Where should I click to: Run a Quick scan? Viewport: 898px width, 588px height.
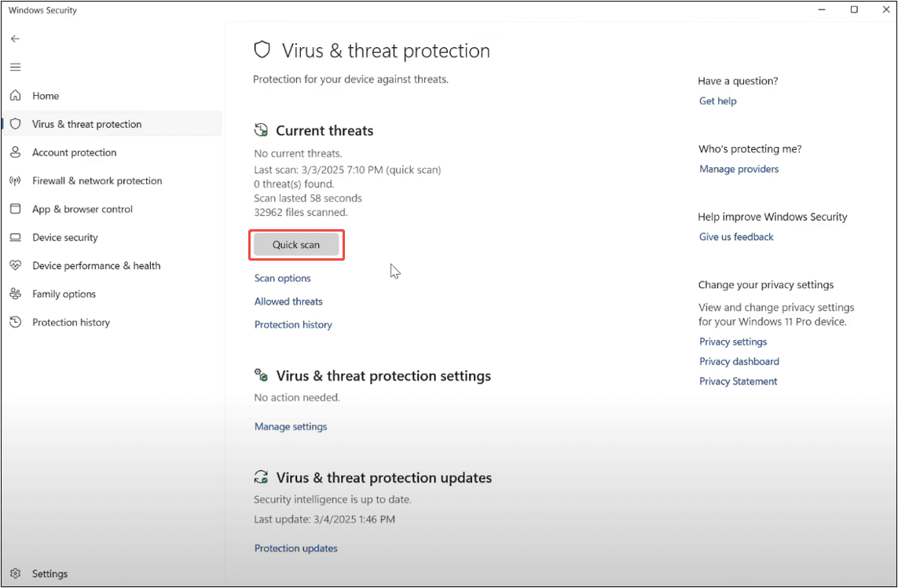pyautogui.click(x=296, y=244)
